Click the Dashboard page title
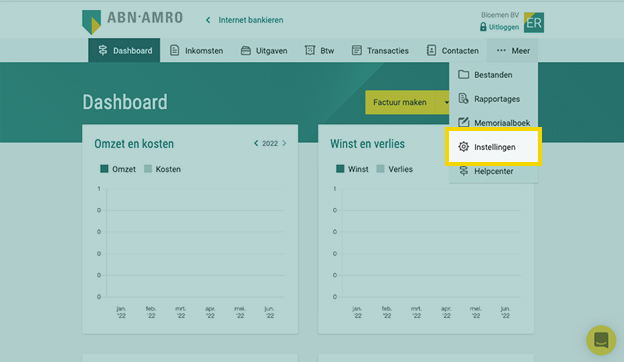Screen dimensions: 624x362 pos(125,102)
